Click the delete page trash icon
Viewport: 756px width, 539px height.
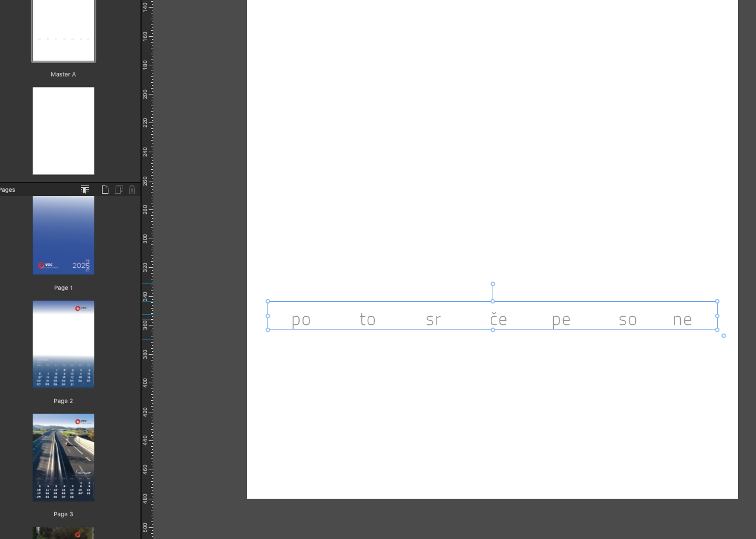point(132,190)
